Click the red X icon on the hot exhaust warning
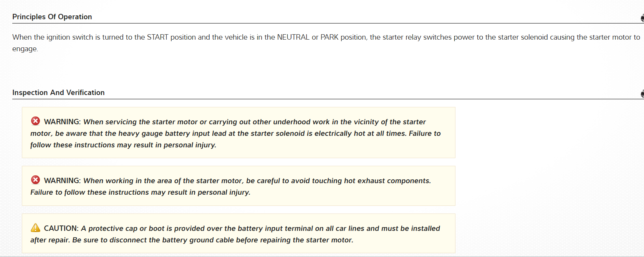The height and width of the screenshot is (257, 644). coord(35,180)
